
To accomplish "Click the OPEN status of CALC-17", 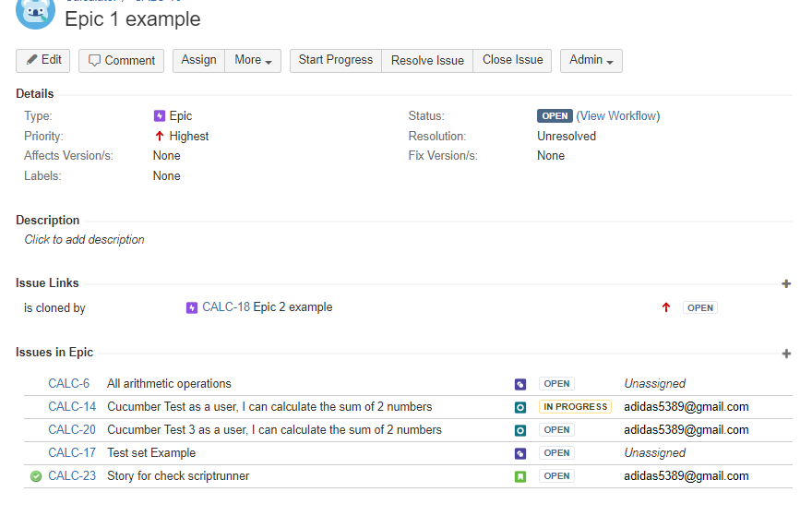I will tap(556, 453).
